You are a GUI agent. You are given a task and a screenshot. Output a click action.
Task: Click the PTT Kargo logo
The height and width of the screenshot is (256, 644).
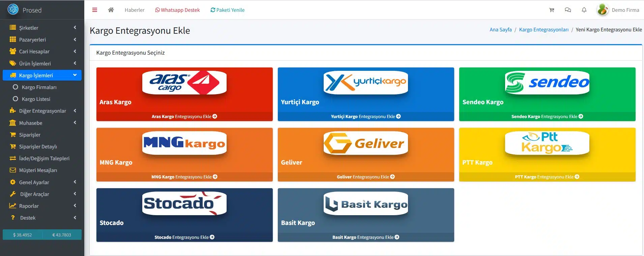pos(547,143)
